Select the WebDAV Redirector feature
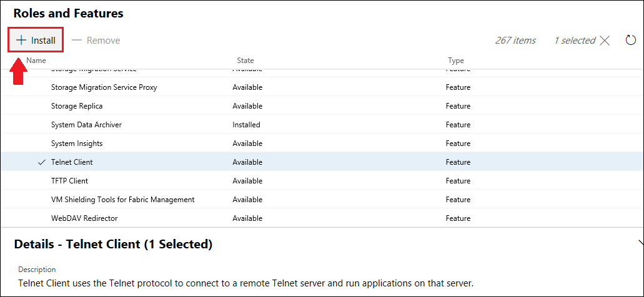644x297 pixels. 84,218
